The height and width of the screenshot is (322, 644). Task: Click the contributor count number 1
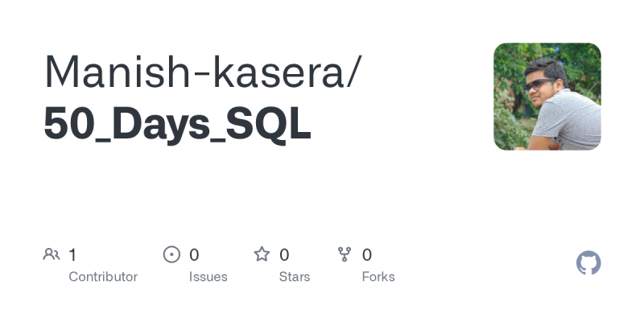[x=72, y=254]
